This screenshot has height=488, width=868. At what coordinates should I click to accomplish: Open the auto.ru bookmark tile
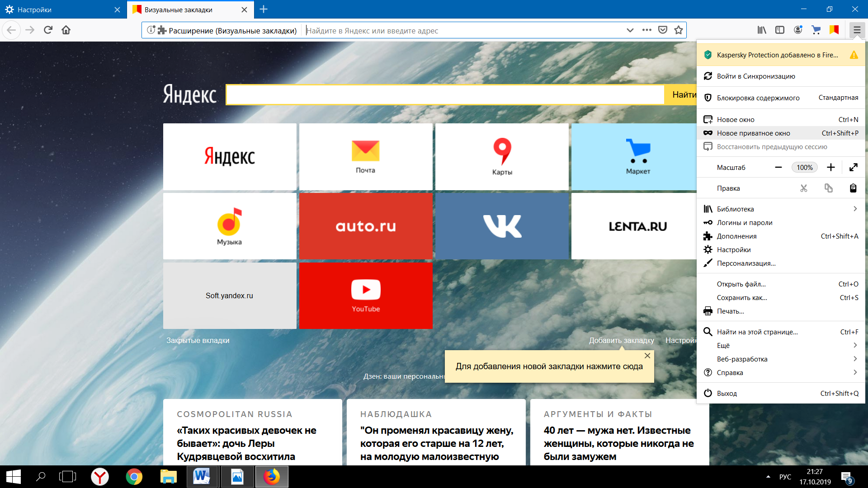(x=366, y=226)
